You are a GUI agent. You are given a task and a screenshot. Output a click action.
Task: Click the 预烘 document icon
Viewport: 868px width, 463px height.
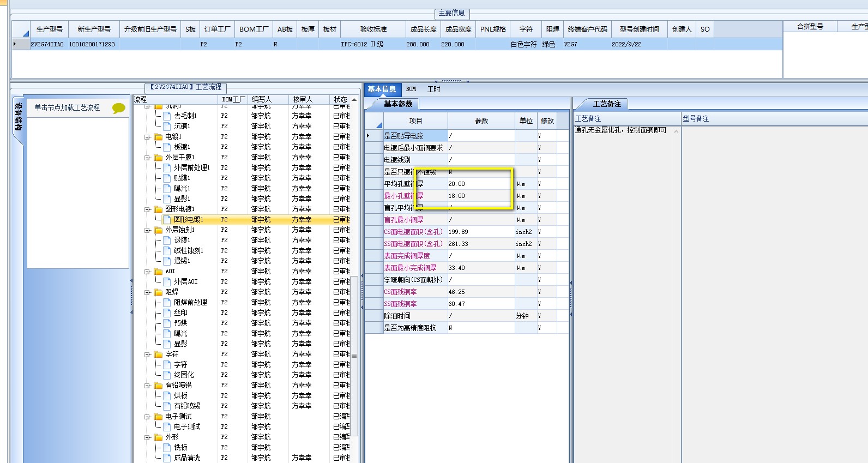pyautogui.click(x=167, y=323)
